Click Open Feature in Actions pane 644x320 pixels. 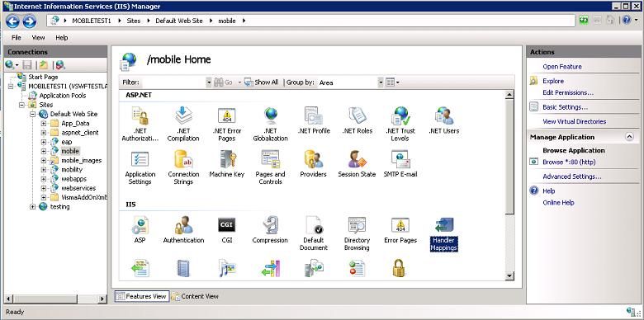point(562,67)
